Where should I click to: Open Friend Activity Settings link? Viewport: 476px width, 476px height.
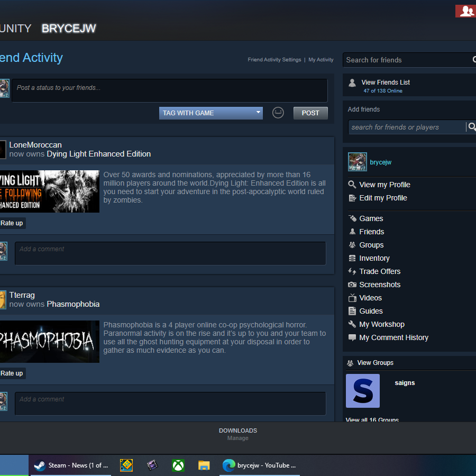point(274,60)
